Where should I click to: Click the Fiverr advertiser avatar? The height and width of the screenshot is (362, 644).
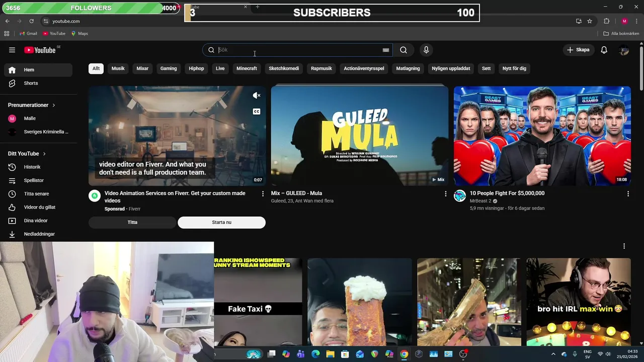pos(95,196)
